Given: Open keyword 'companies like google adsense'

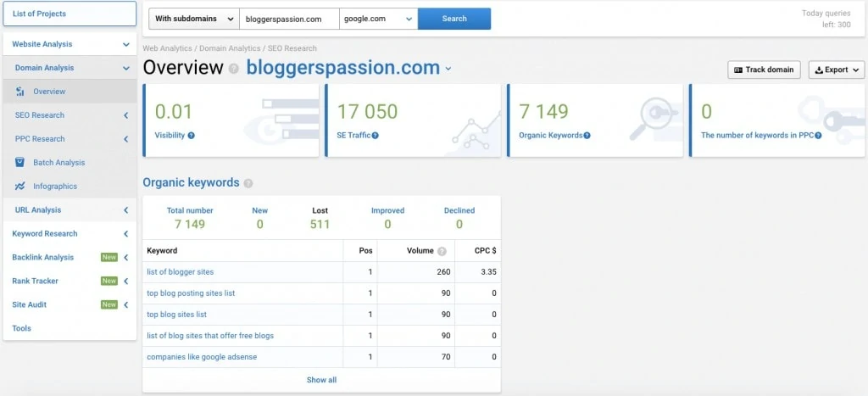Looking at the screenshot, I should pos(202,357).
